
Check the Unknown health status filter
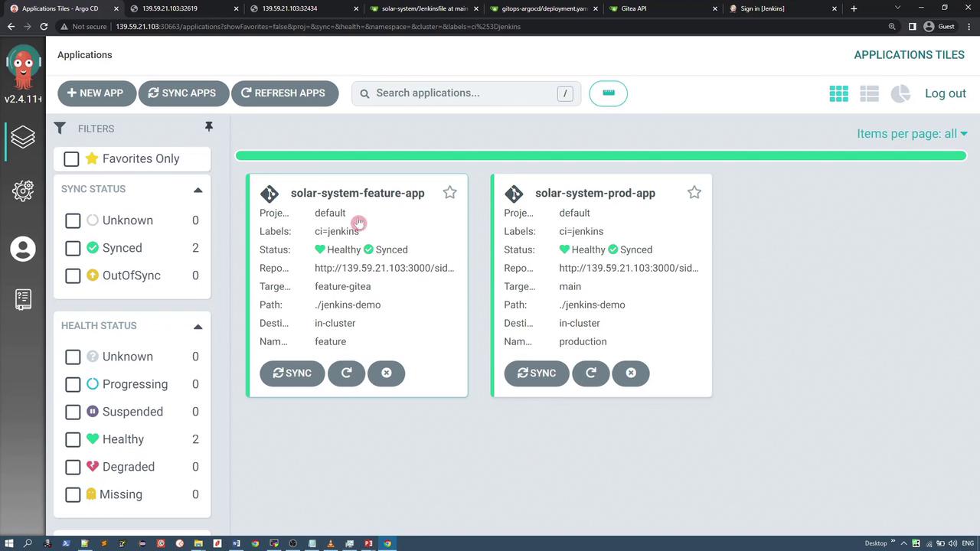pos(73,357)
